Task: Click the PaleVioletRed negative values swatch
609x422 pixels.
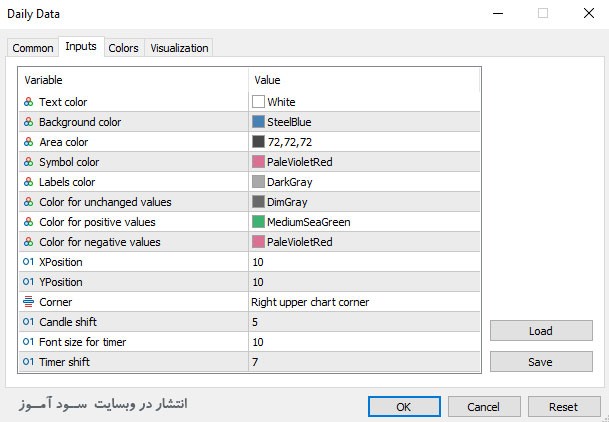Action: [259, 242]
